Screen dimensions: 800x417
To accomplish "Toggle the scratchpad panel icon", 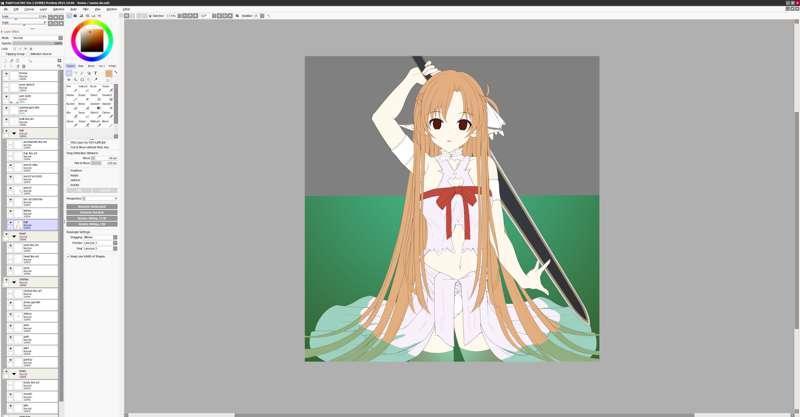I will 99,16.
